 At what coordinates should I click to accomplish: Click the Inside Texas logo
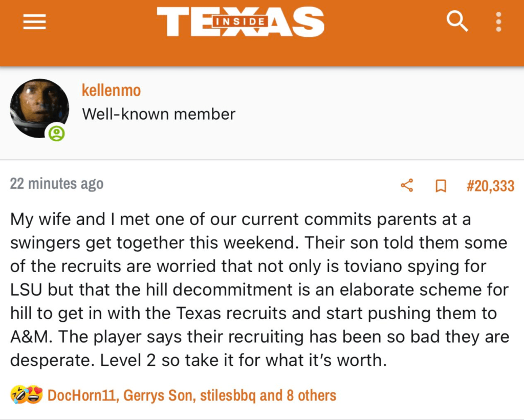point(241,21)
